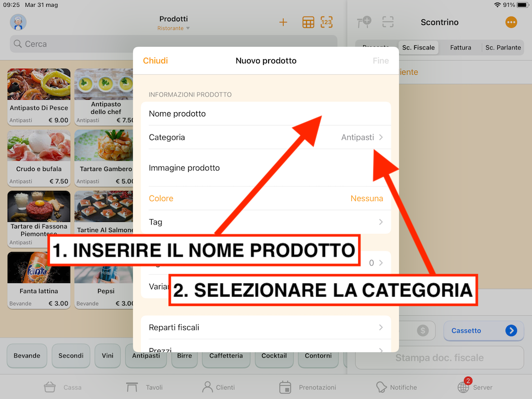Open Server globe icon with badge
Image resolution: width=532 pixels, height=399 pixels.
pyautogui.click(x=463, y=386)
